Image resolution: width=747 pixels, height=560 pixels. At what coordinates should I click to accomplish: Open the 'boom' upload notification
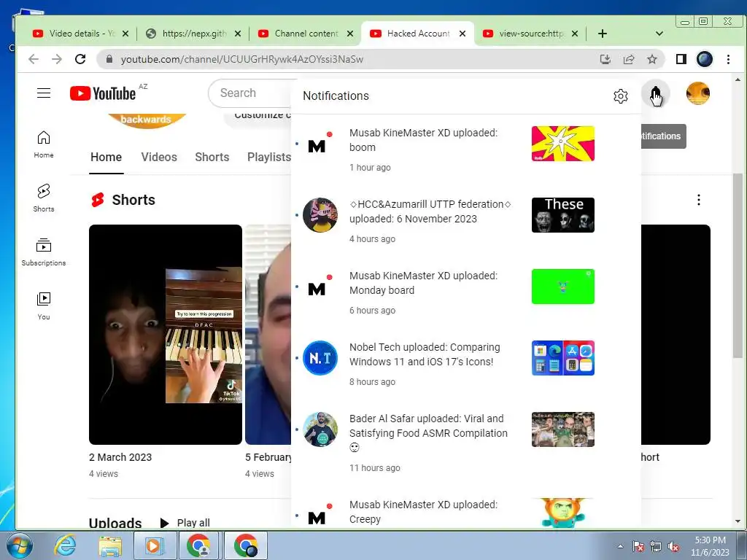466,149
